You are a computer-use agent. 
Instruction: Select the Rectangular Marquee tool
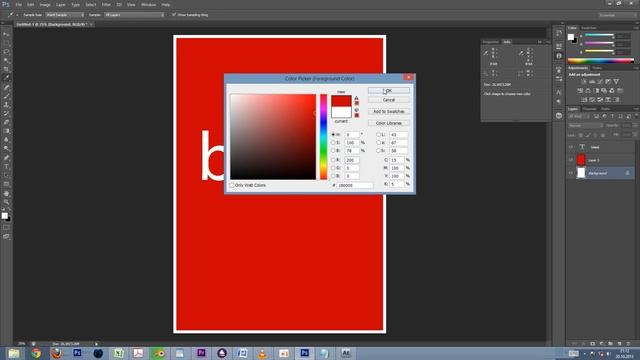click(6, 43)
